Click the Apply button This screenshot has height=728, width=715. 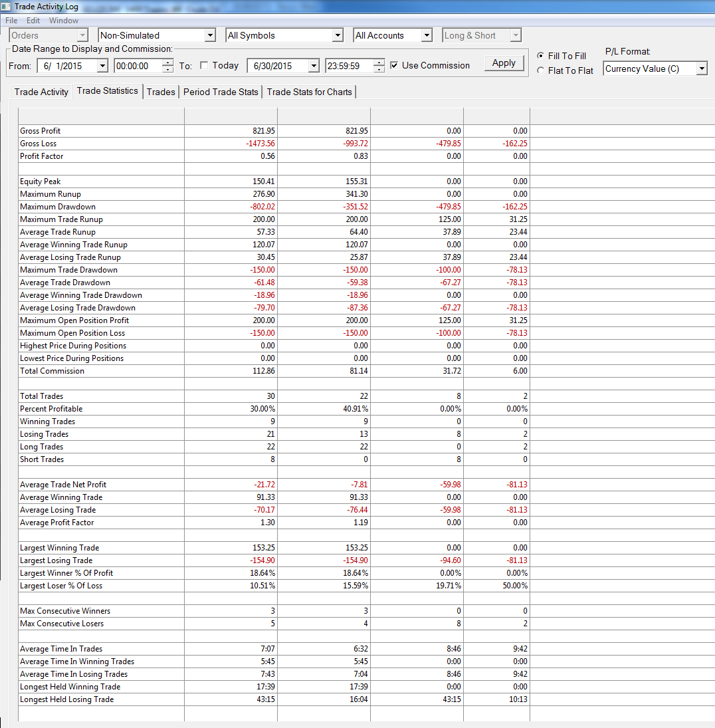coord(504,63)
